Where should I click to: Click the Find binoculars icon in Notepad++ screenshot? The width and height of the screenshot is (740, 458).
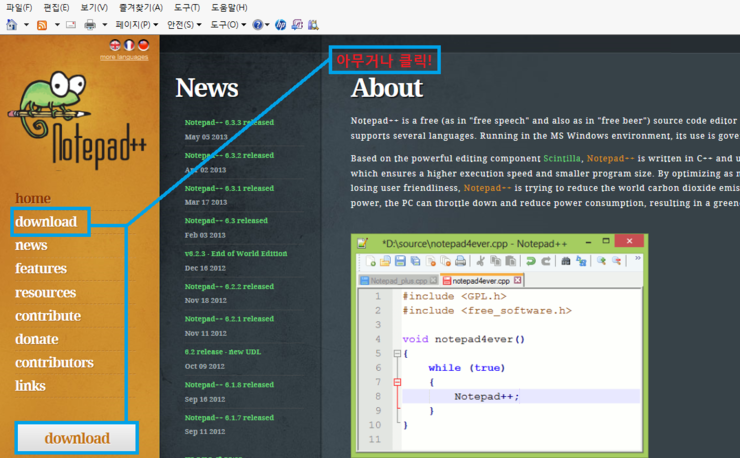click(566, 261)
